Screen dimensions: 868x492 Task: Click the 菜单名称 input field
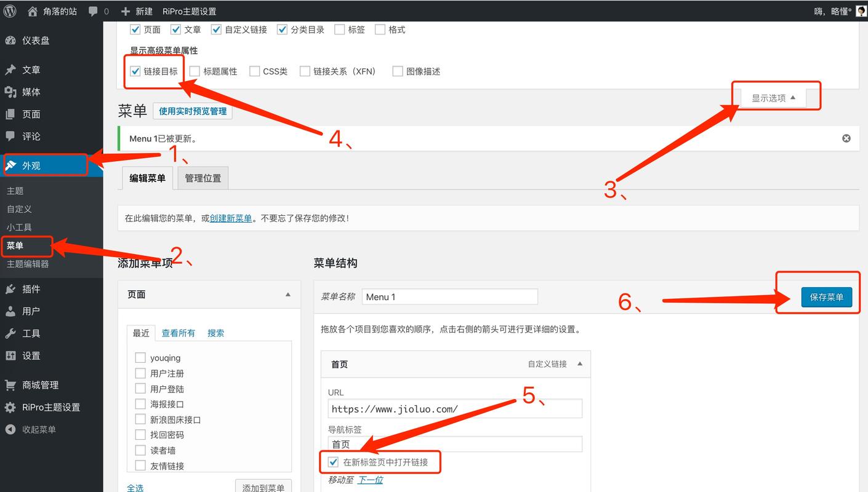tap(450, 296)
